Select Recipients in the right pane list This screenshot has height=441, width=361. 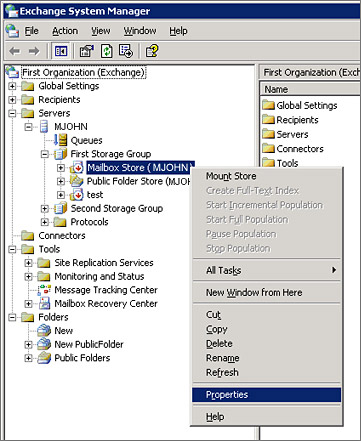click(x=297, y=120)
